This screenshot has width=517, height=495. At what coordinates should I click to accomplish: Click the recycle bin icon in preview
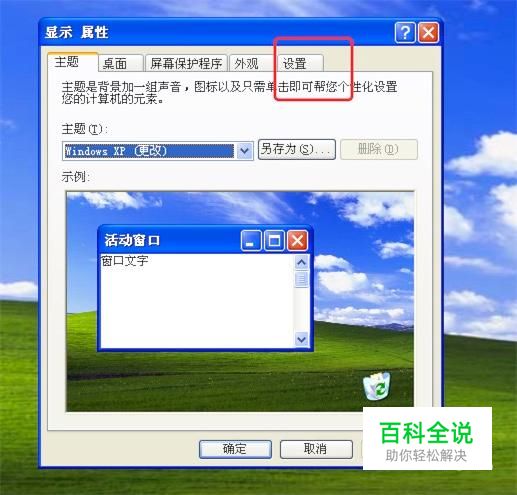[377, 386]
